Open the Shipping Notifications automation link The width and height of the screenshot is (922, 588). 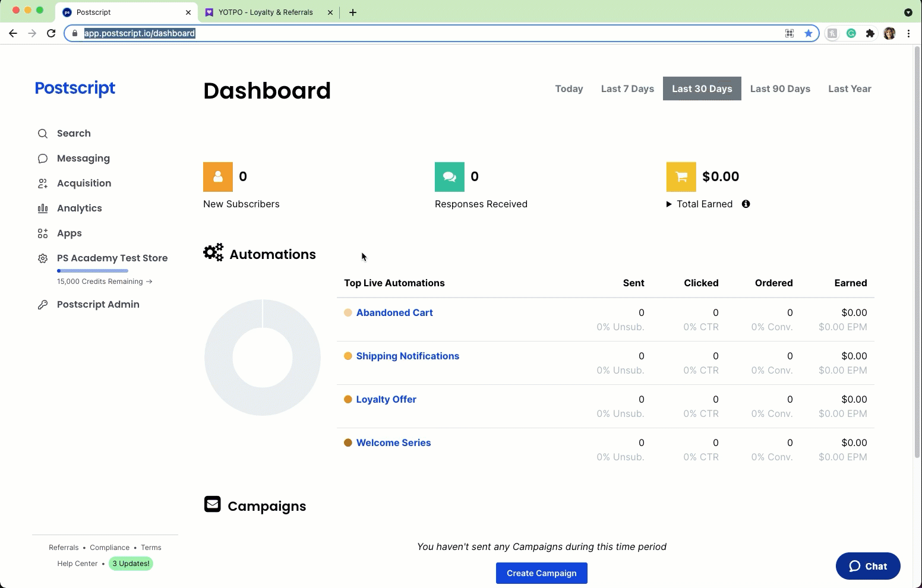408,356
